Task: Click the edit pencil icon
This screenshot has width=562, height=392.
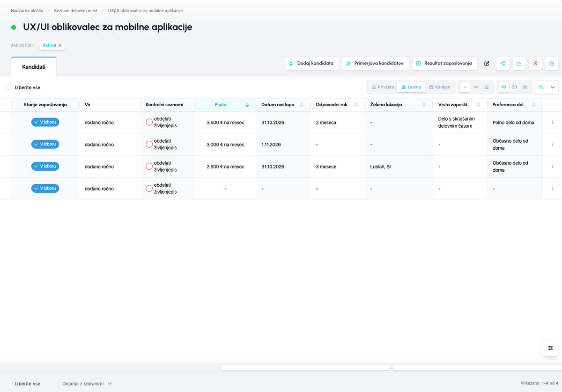Action: pyautogui.click(x=487, y=64)
